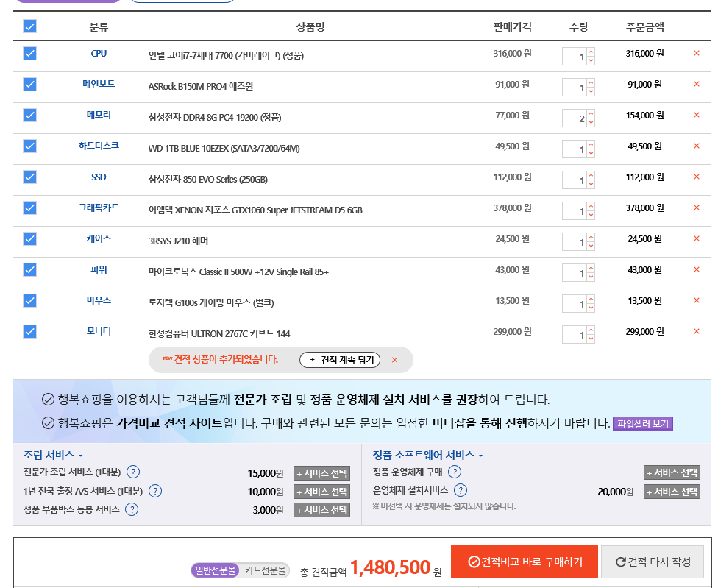718x588 pixels.
Task: Delete the 3RSYS J210 case row
Action: point(696,238)
